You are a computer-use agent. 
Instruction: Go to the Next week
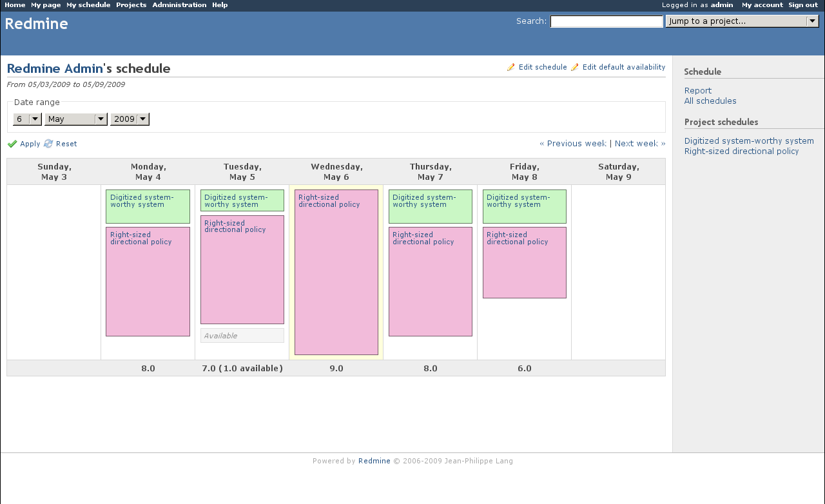tap(640, 144)
